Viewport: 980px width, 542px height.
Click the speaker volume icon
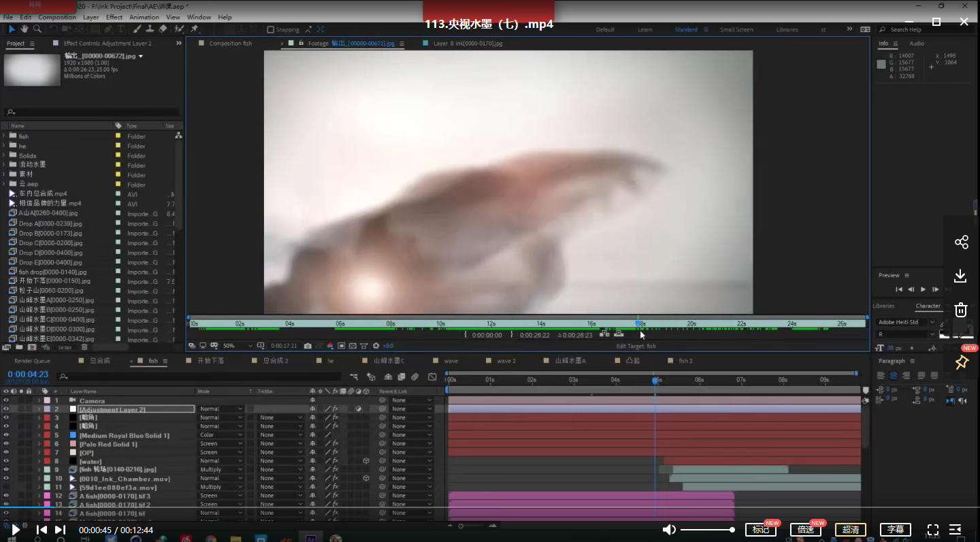coord(670,530)
